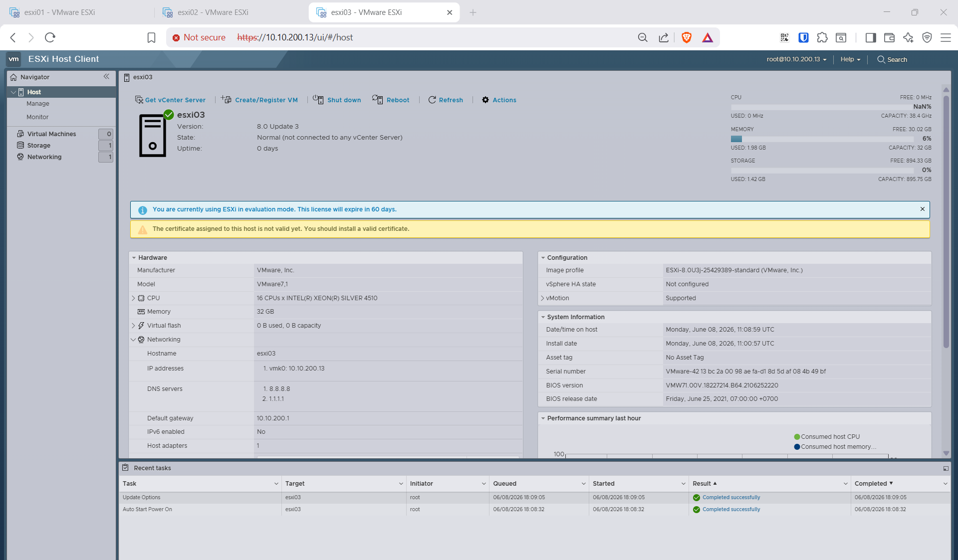This screenshot has width=958, height=560.
Task: Open a new browser tab with plus button
Action: point(473,12)
